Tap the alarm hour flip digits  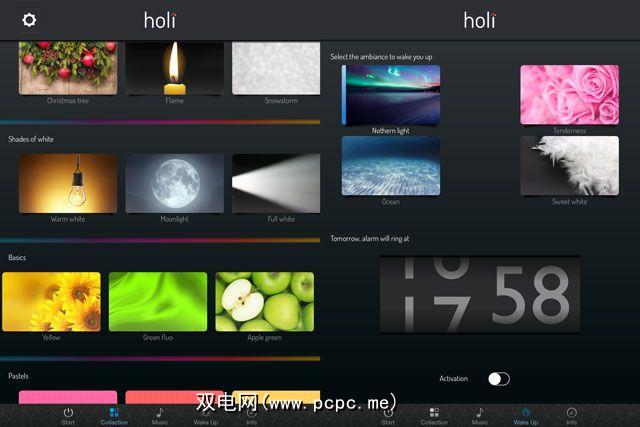435,295
